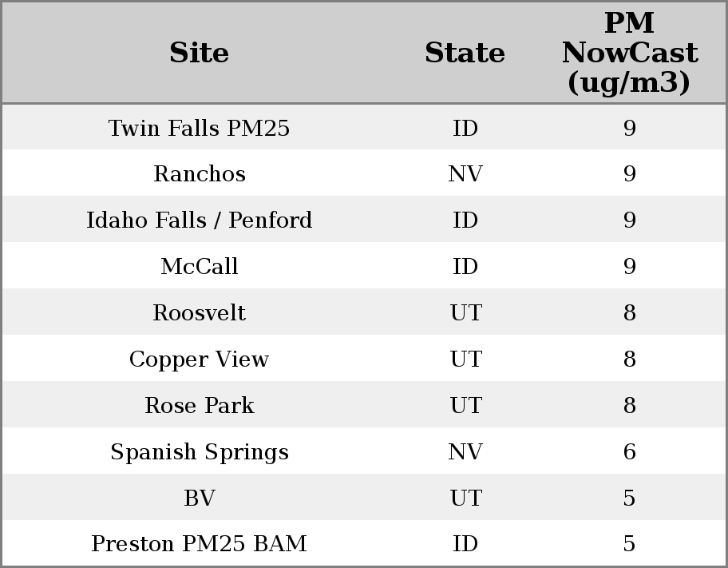Click the state cell for Ranchos
The width and height of the screenshot is (728, 568).
(465, 174)
